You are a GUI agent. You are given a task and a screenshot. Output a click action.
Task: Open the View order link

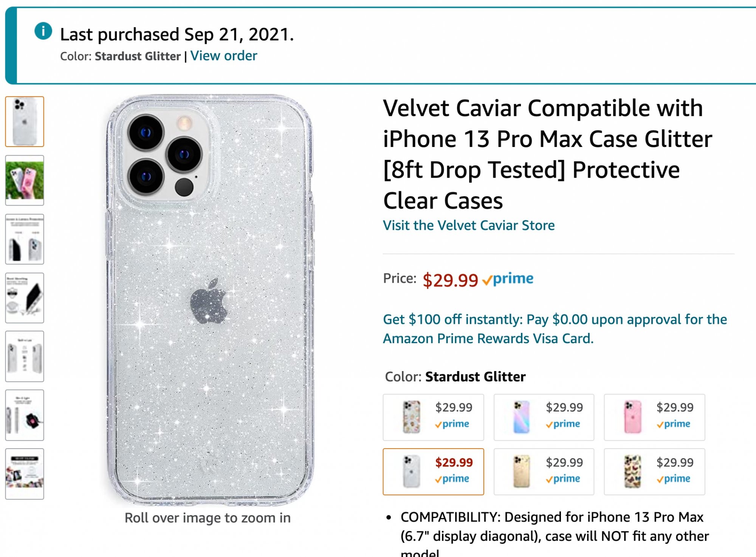point(223,56)
